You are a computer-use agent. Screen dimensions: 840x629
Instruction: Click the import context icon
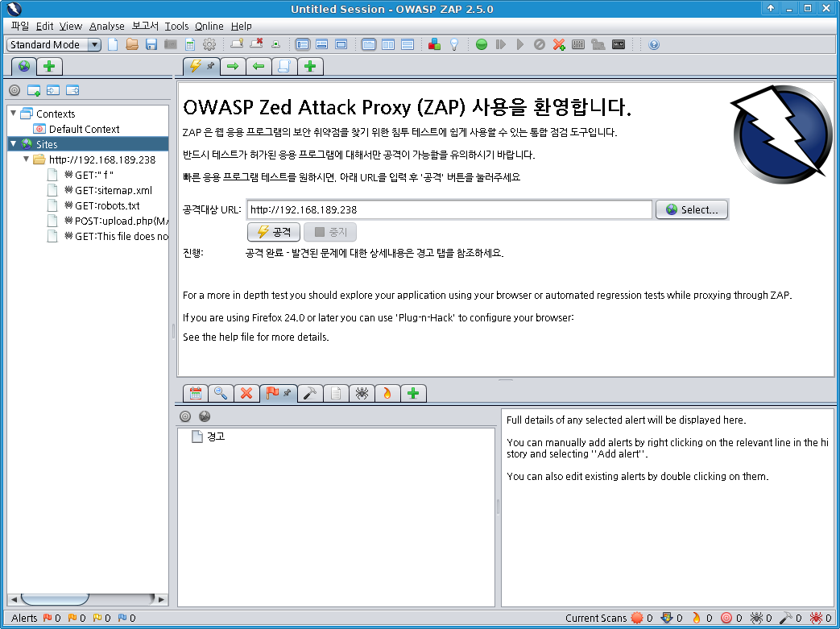pos(53,90)
